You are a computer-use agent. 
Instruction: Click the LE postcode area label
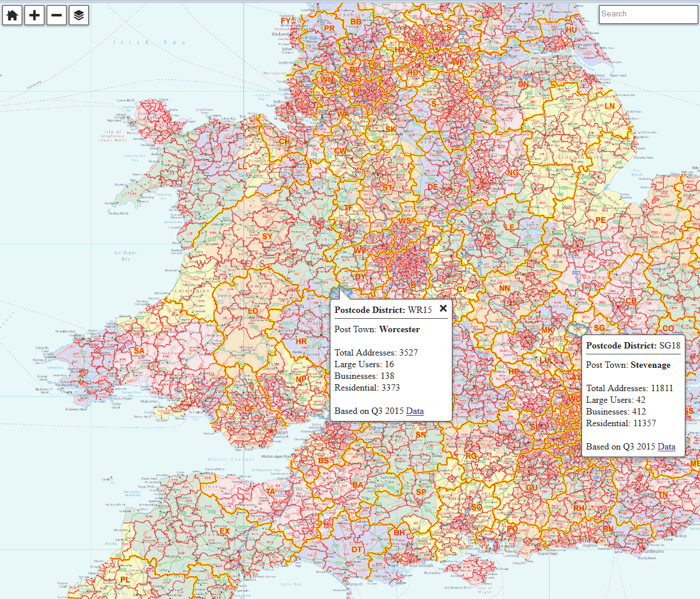pyautogui.click(x=509, y=227)
